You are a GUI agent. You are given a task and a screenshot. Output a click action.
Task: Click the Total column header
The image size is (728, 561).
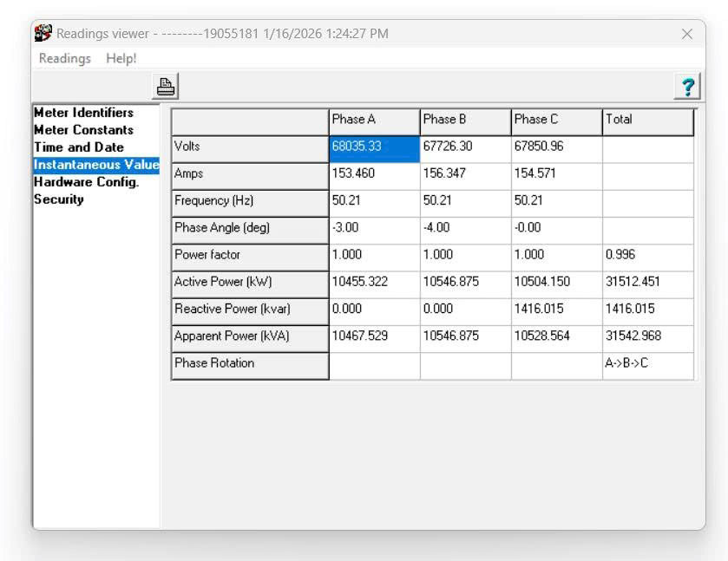tap(647, 121)
